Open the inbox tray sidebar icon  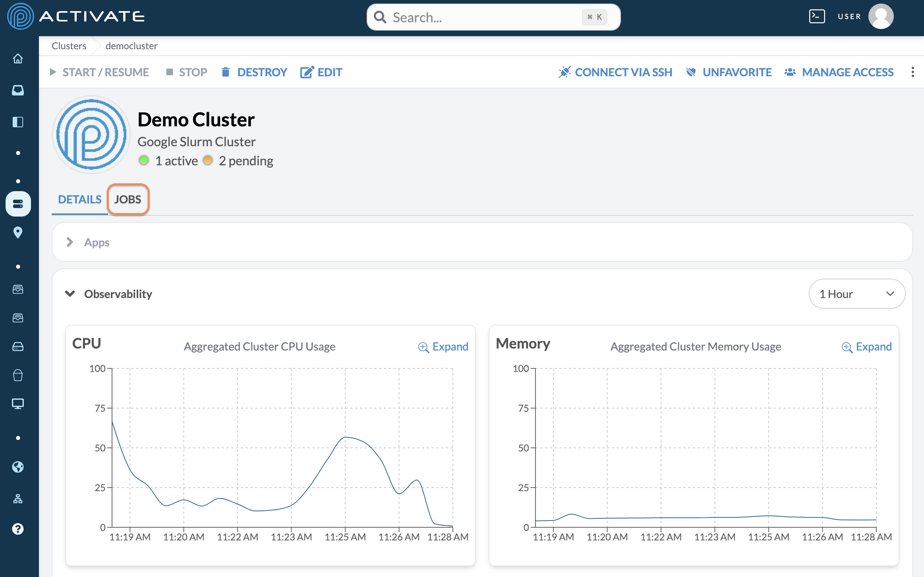(x=18, y=90)
